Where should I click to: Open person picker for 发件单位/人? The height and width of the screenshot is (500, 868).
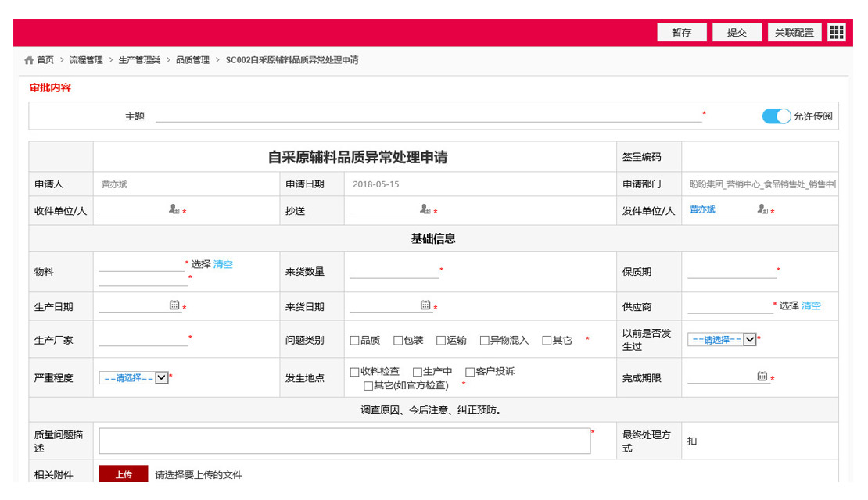pyautogui.click(x=763, y=209)
